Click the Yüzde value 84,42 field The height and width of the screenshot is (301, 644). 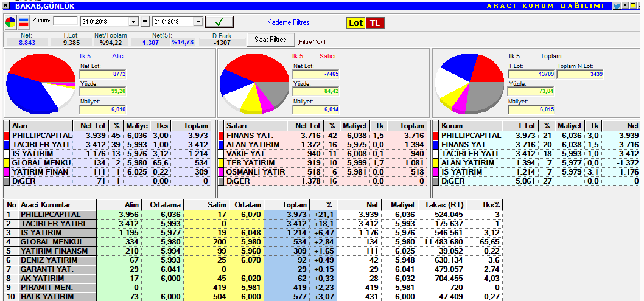click(316, 91)
